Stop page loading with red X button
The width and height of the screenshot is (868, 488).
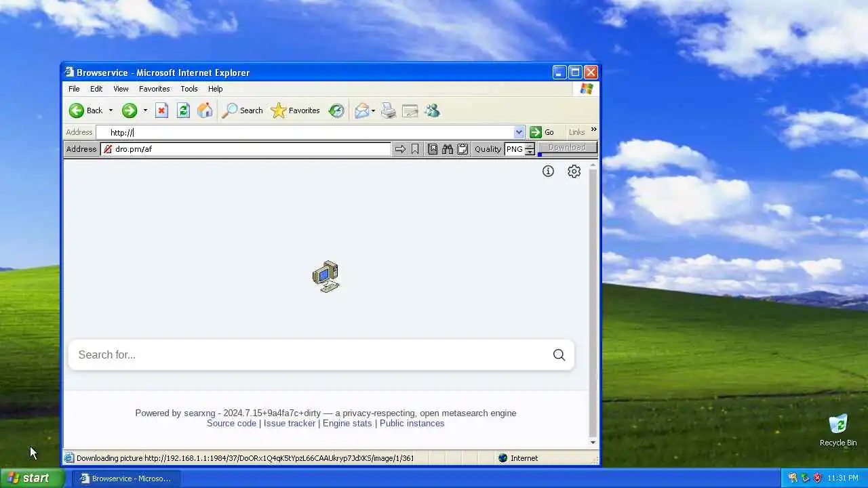tap(161, 110)
